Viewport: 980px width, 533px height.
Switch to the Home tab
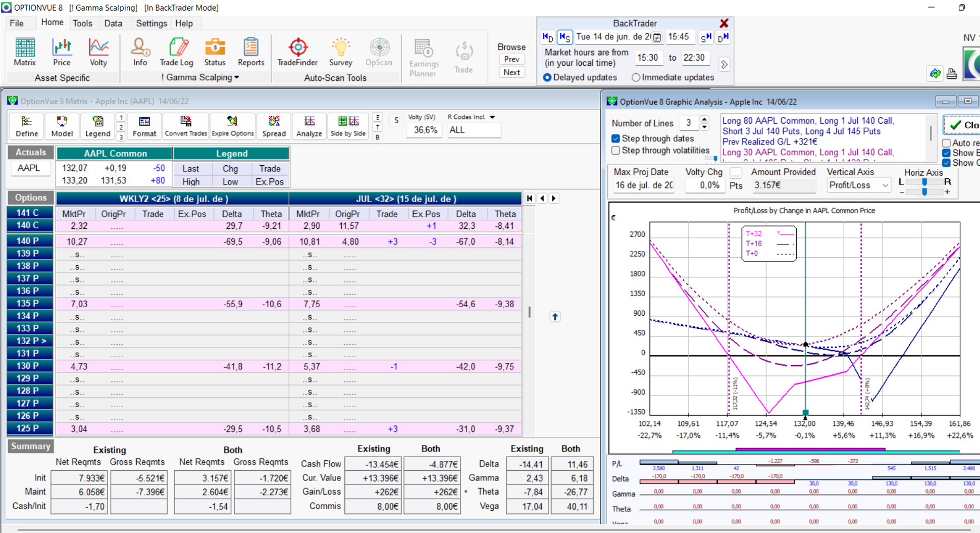click(x=52, y=23)
